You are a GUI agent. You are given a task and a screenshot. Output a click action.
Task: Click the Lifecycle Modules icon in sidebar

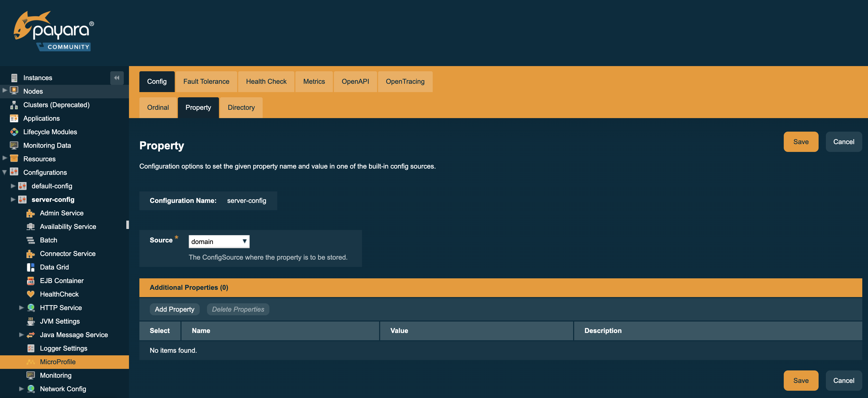(14, 131)
